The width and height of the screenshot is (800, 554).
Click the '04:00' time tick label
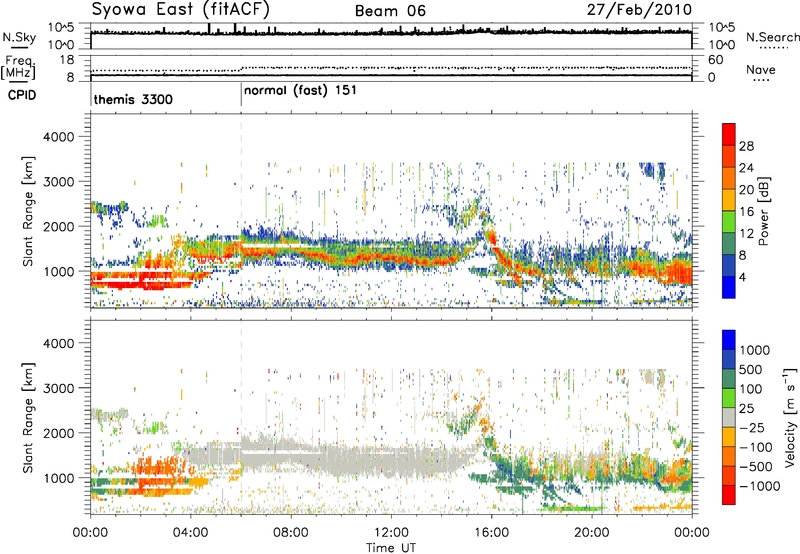coord(191,533)
